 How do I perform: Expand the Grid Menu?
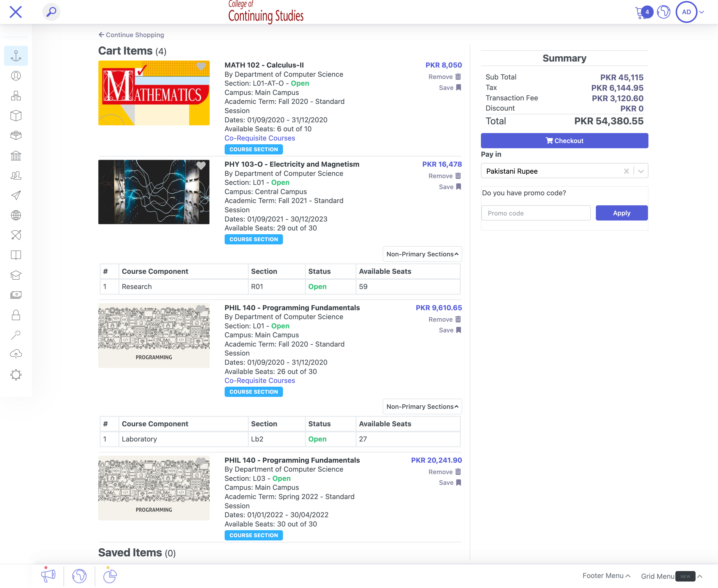[672, 576]
